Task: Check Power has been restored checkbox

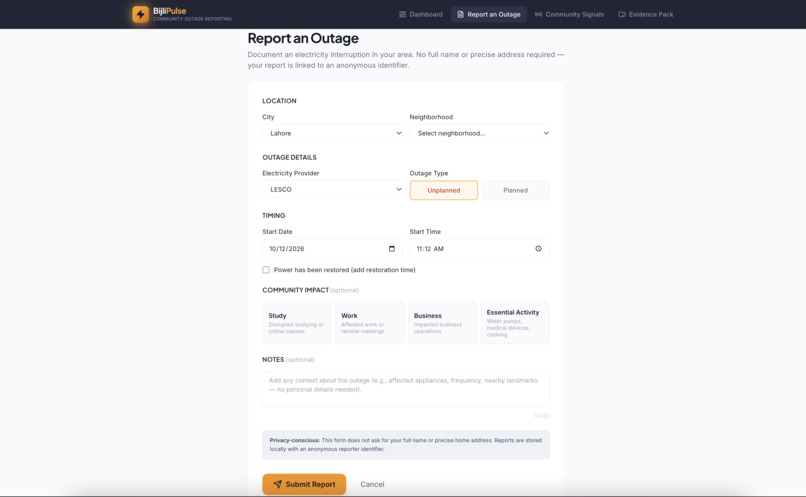Action: coord(266,270)
